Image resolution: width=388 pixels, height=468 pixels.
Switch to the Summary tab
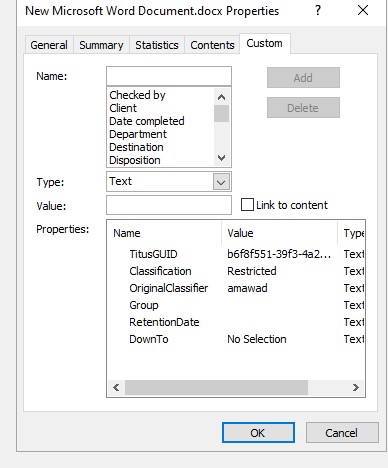[x=101, y=45]
